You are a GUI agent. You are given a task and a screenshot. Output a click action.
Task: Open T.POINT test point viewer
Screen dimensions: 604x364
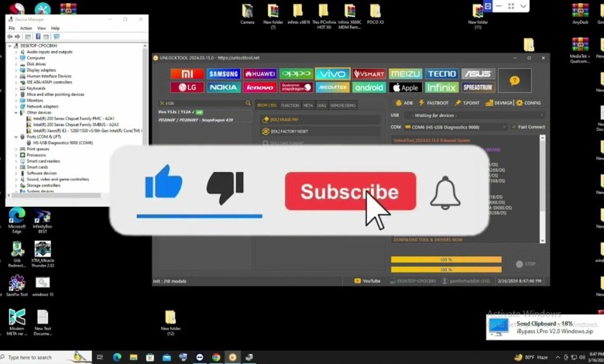[467, 103]
